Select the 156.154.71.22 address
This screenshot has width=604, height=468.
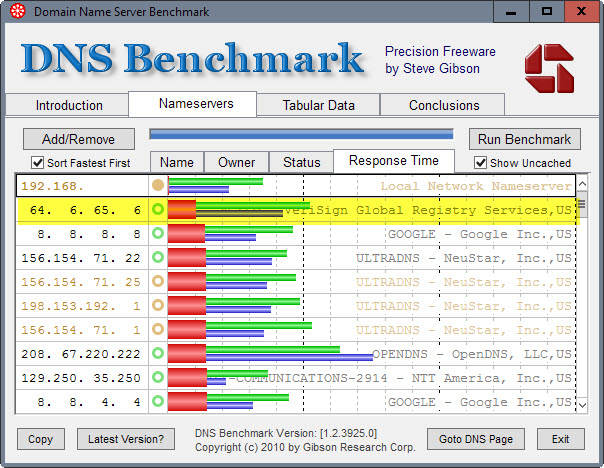click(81, 258)
